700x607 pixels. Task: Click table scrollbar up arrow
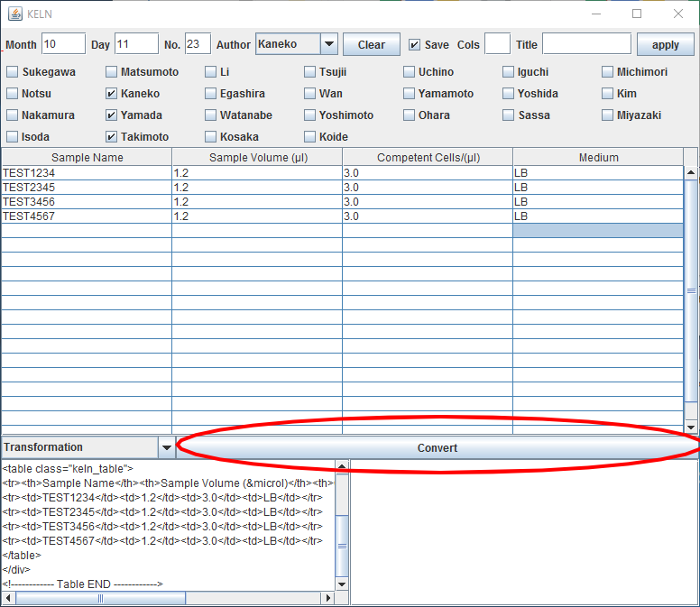click(x=691, y=172)
